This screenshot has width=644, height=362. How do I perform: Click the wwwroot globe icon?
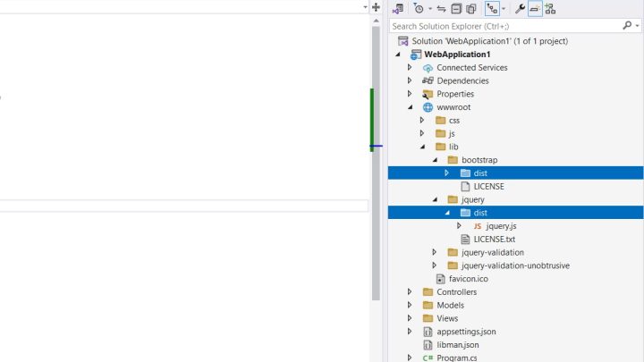tap(428, 107)
